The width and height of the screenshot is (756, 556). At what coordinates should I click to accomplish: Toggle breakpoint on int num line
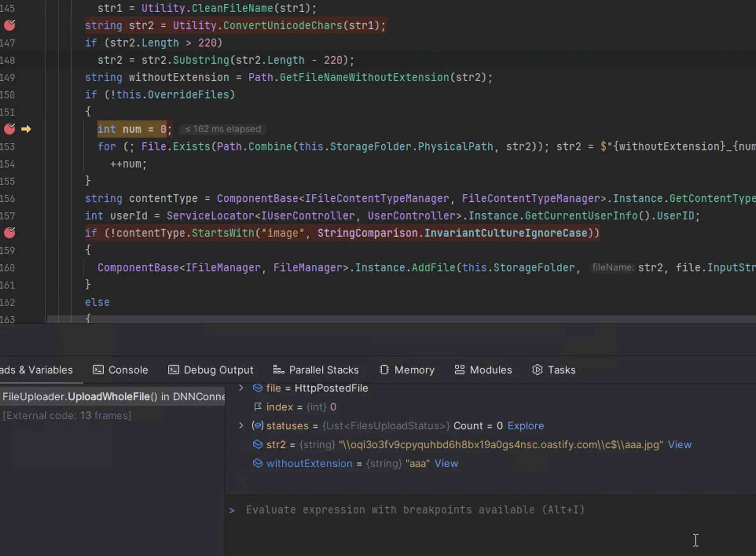tap(9, 129)
